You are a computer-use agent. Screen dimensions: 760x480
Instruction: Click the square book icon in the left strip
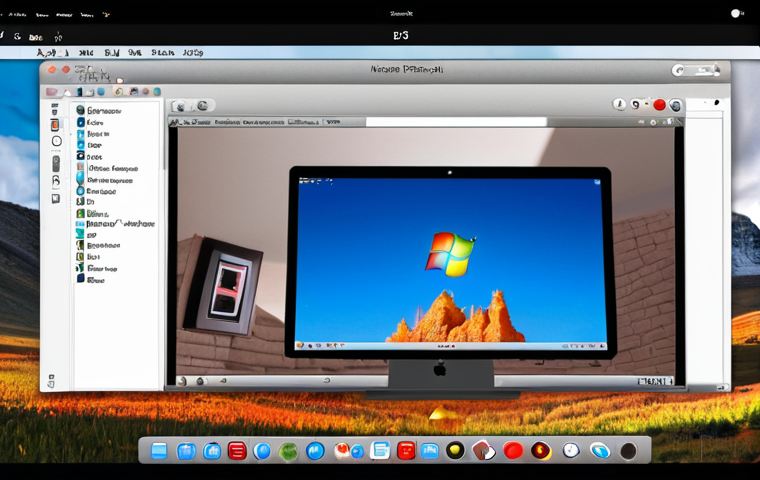point(56,198)
